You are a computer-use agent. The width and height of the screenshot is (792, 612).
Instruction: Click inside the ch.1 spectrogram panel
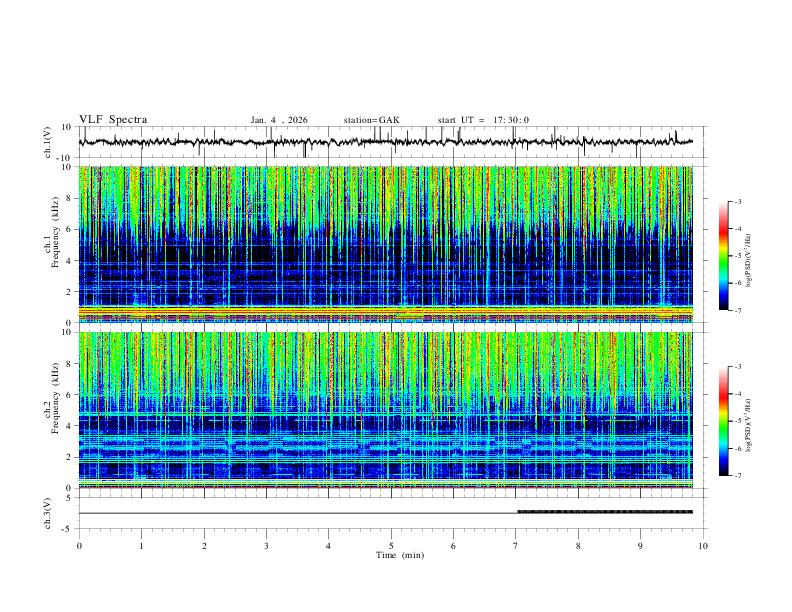(385, 244)
